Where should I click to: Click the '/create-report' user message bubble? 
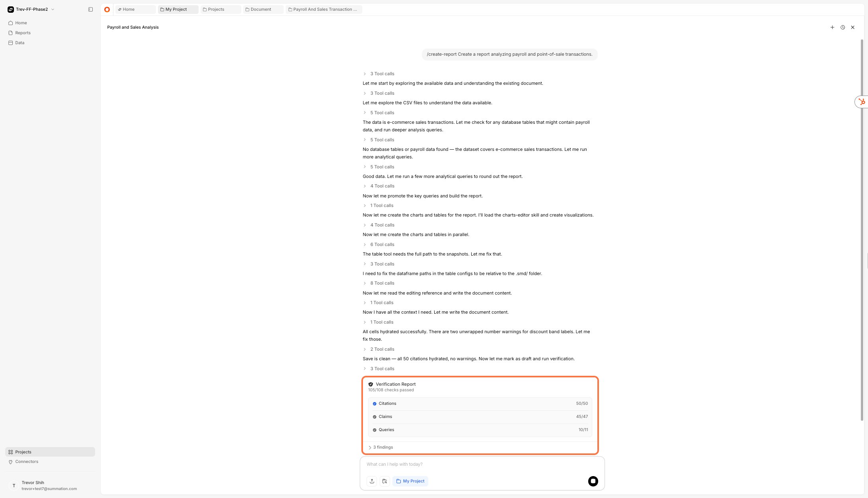coord(509,55)
